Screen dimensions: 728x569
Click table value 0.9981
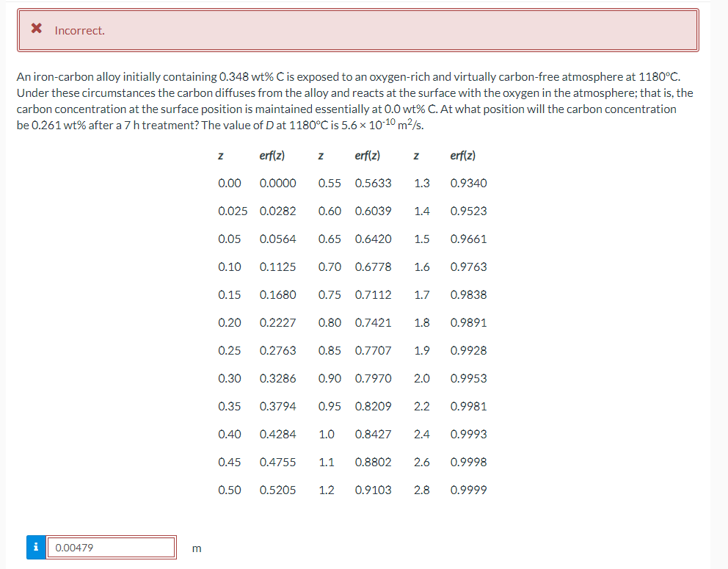pyautogui.click(x=468, y=406)
